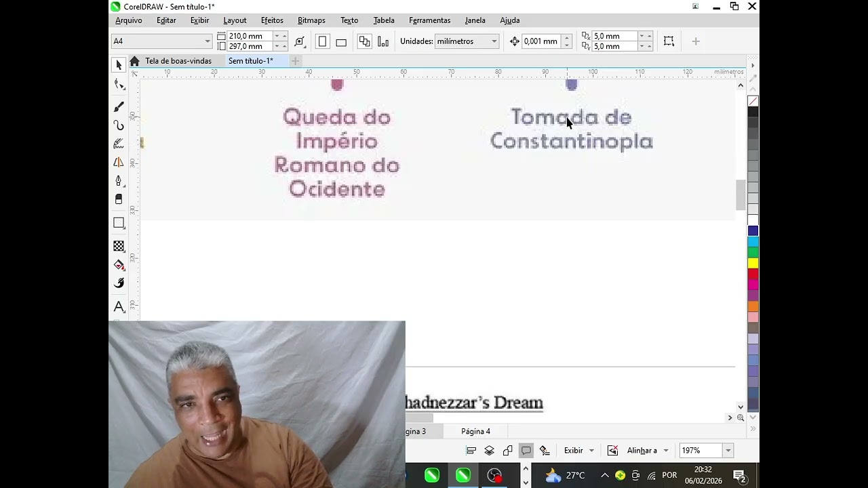Image resolution: width=868 pixels, height=488 pixels.
Task: Select the Interactive Fill bucket tool
Action: (119, 264)
